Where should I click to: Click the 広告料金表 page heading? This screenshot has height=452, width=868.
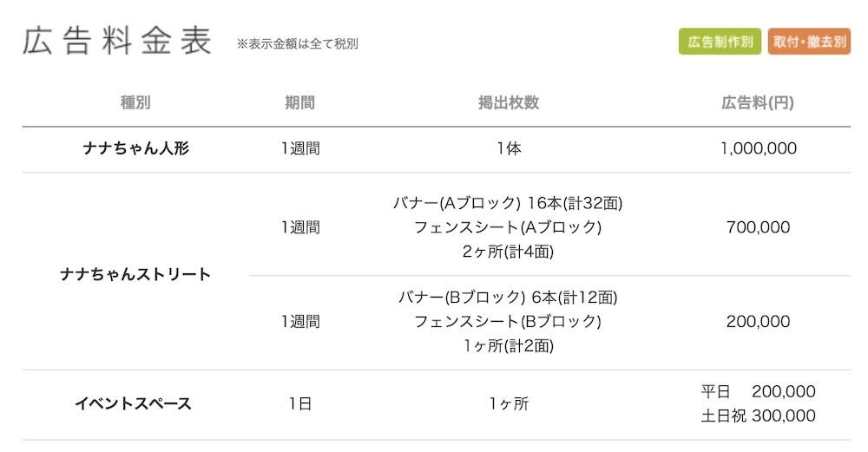pyautogui.click(x=117, y=42)
